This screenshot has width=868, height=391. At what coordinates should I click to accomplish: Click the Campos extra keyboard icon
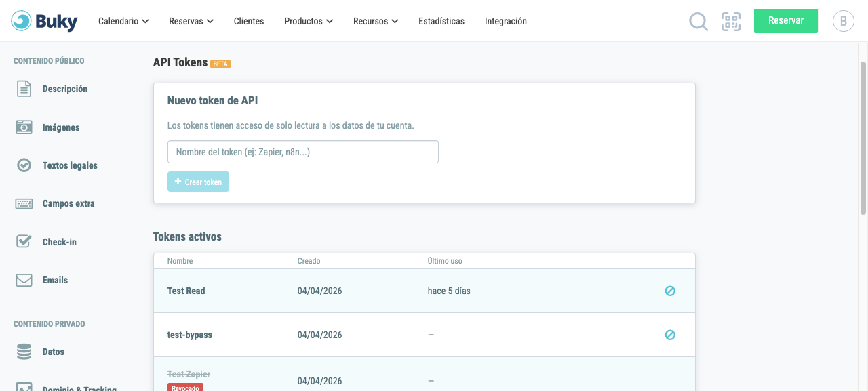(24, 203)
